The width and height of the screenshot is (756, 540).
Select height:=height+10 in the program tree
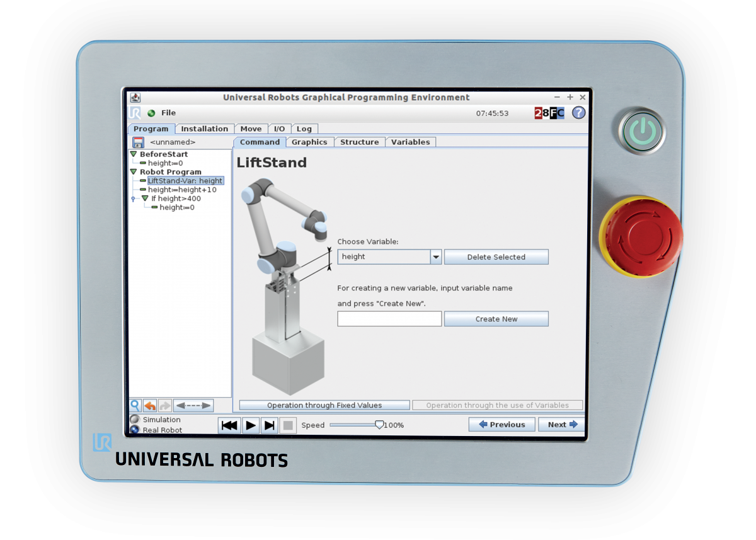182,190
